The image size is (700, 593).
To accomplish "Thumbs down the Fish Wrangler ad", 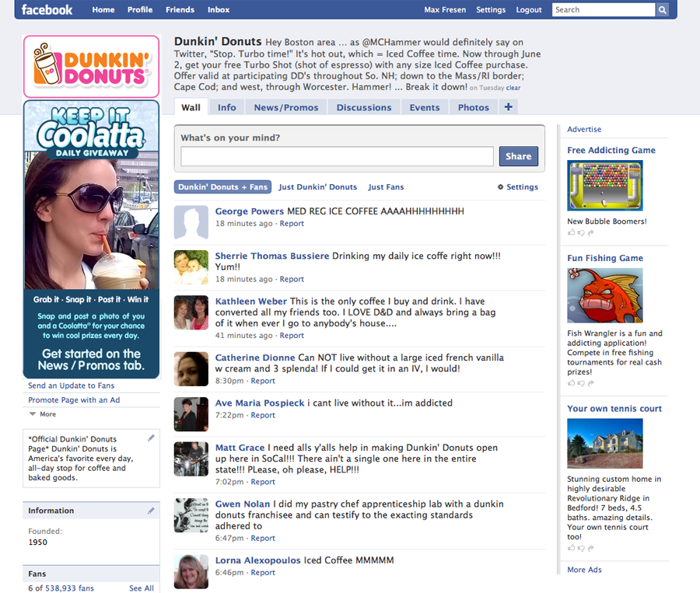I will click(581, 383).
